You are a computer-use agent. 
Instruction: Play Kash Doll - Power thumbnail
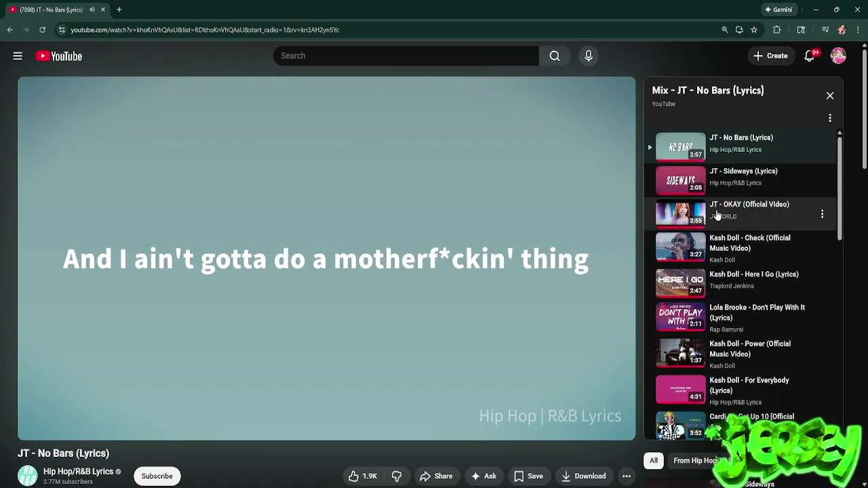click(680, 352)
